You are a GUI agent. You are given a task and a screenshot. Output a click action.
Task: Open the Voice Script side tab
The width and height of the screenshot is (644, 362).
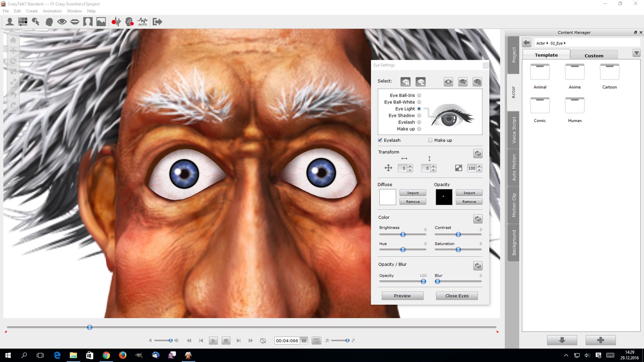(514, 130)
